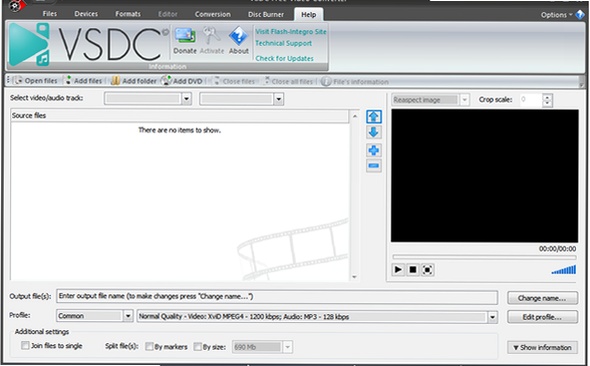The width and height of the screenshot is (590, 366).
Task: Open the Technical Support link
Action: tap(283, 43)
